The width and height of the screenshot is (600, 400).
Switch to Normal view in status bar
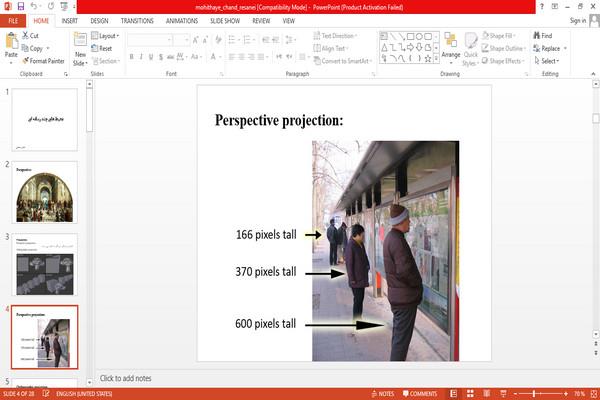point(453,393)
